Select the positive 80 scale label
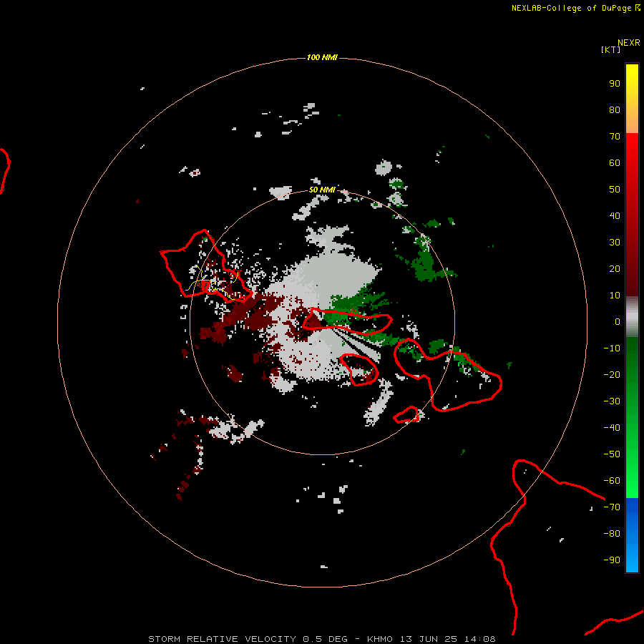This screenshot has height=644, width=644. tap(615, 110)
